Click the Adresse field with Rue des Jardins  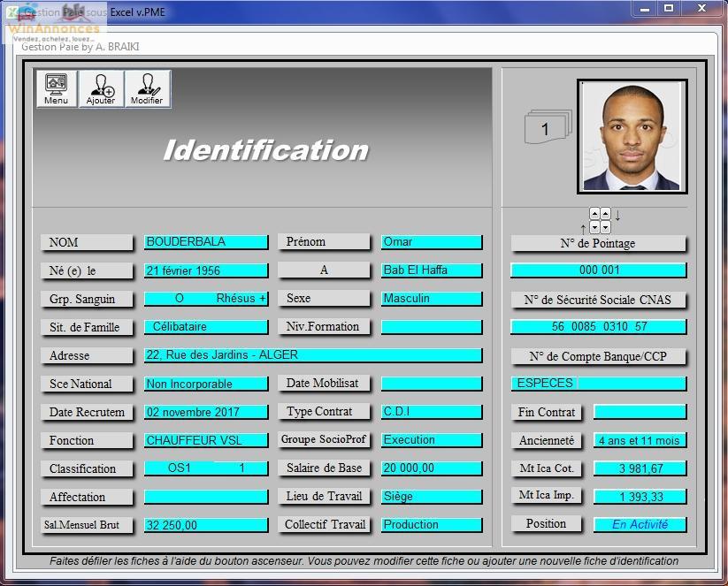tap(313, 355)
